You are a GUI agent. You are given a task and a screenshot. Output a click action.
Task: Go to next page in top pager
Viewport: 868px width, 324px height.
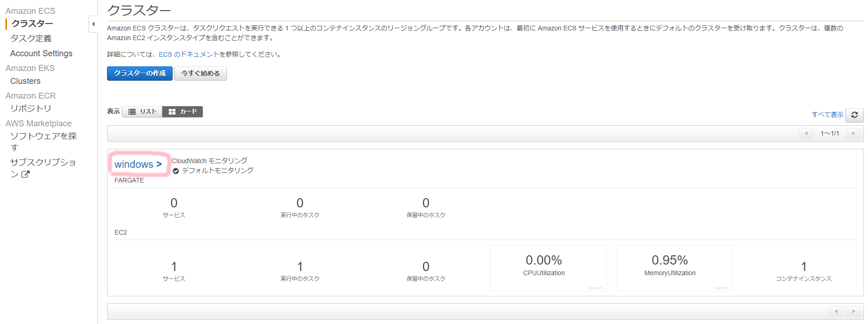coord(853,133)
